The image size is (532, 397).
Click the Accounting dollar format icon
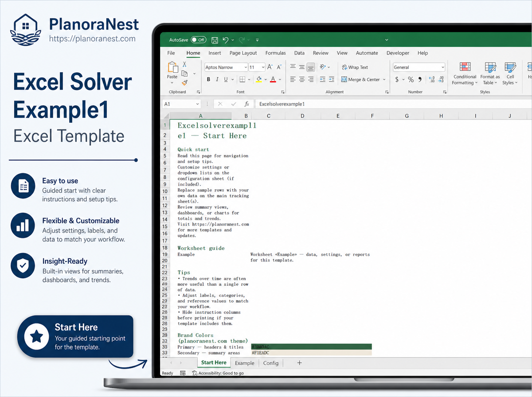pos(397,80)
